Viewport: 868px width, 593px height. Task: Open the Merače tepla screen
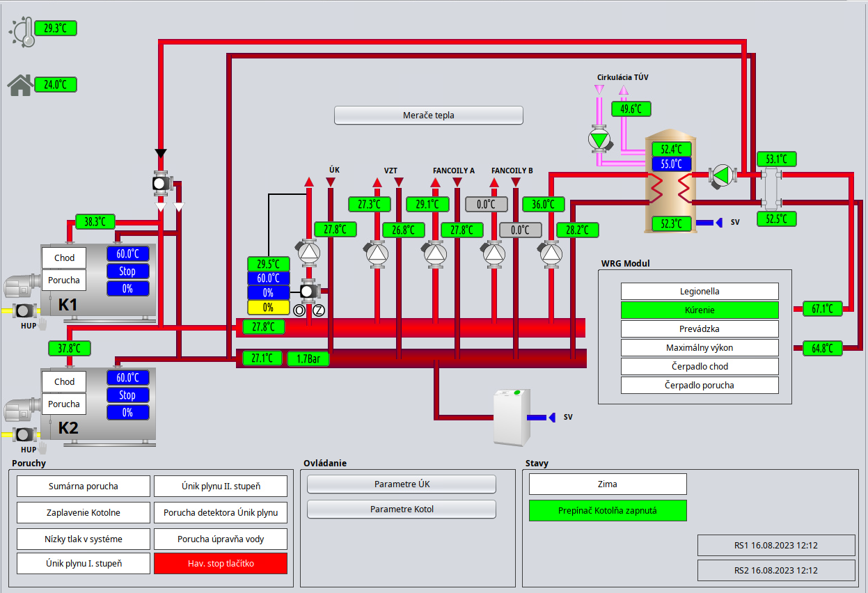pos(428,116)
